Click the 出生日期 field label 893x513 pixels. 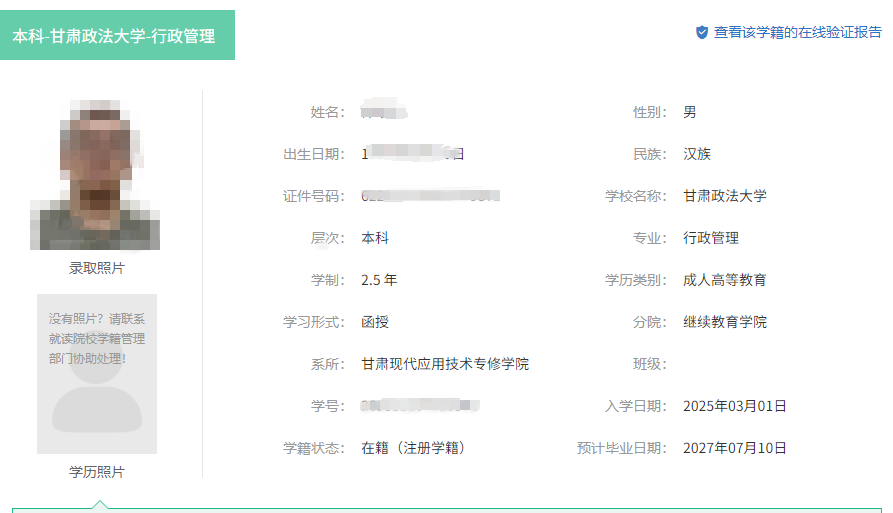pyautogui.click(x=314, y=154)
